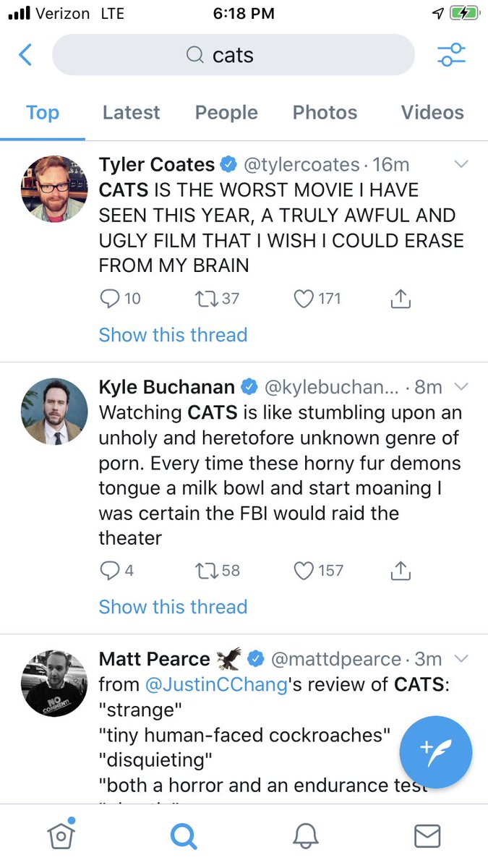
Task: Tap the search field containing "cats"
Action: [x=233, y=55]
